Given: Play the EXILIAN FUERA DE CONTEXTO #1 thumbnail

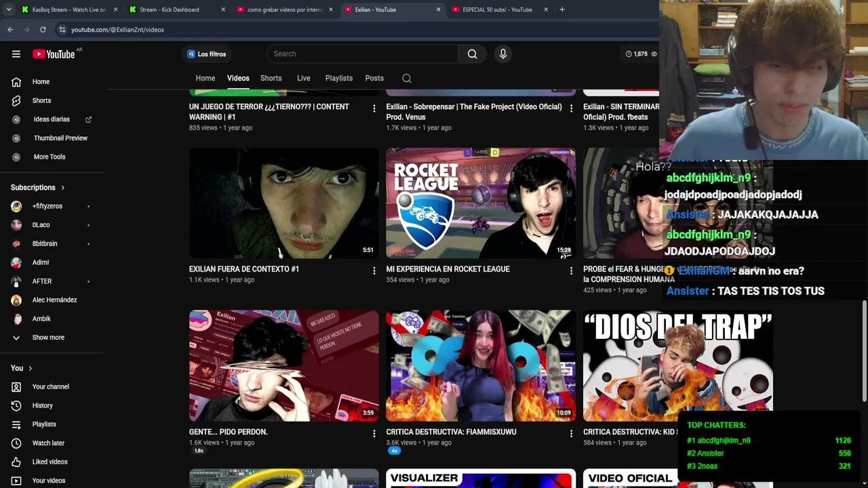Looking at the screenshot, I should coord(284,203).
